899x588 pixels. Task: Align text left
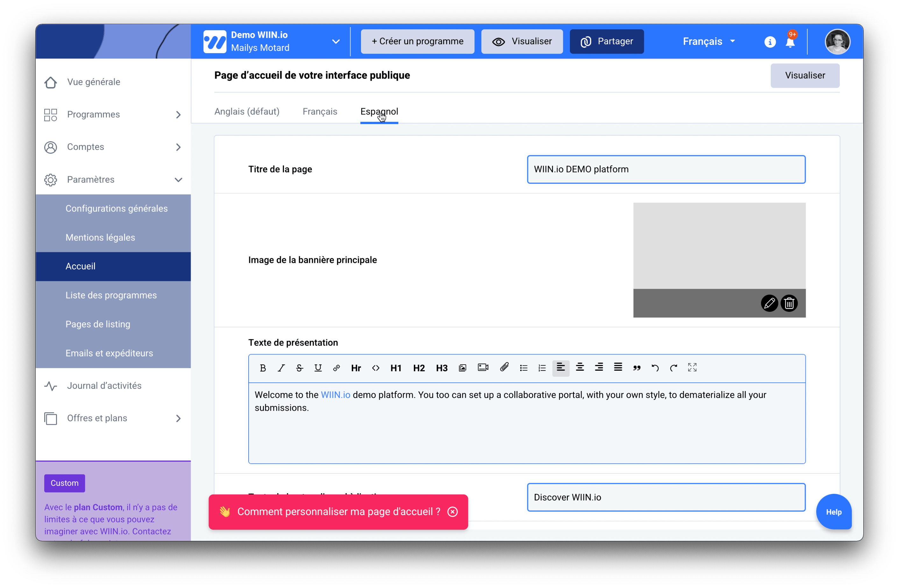click(561, 368)
